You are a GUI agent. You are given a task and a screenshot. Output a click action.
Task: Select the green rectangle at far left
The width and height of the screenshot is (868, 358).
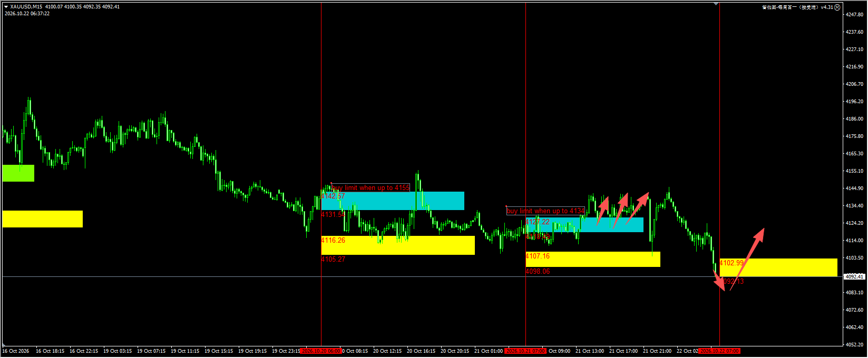(x=18, y=173)
